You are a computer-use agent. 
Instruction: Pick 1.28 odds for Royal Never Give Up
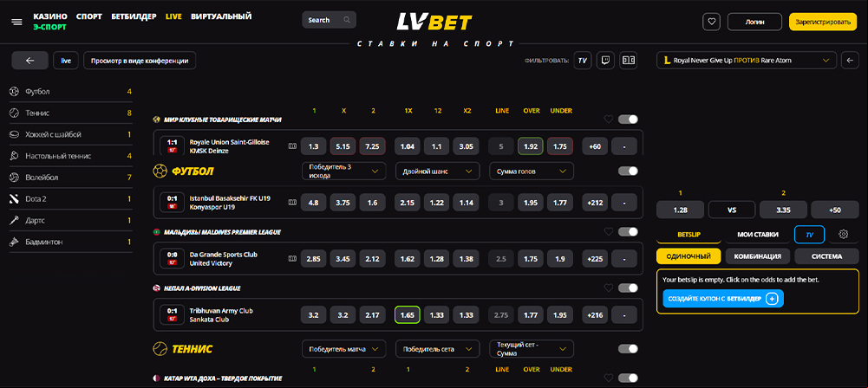tap(680, 210)
